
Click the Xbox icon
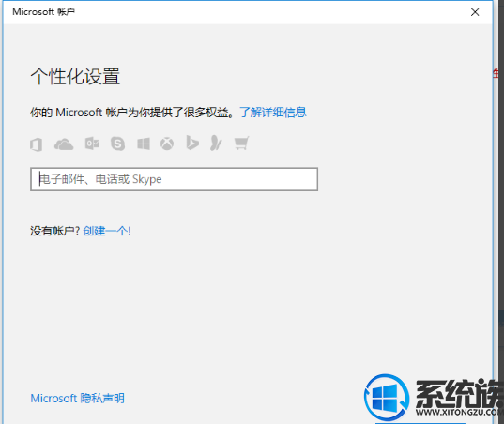(x=167, y=144)
